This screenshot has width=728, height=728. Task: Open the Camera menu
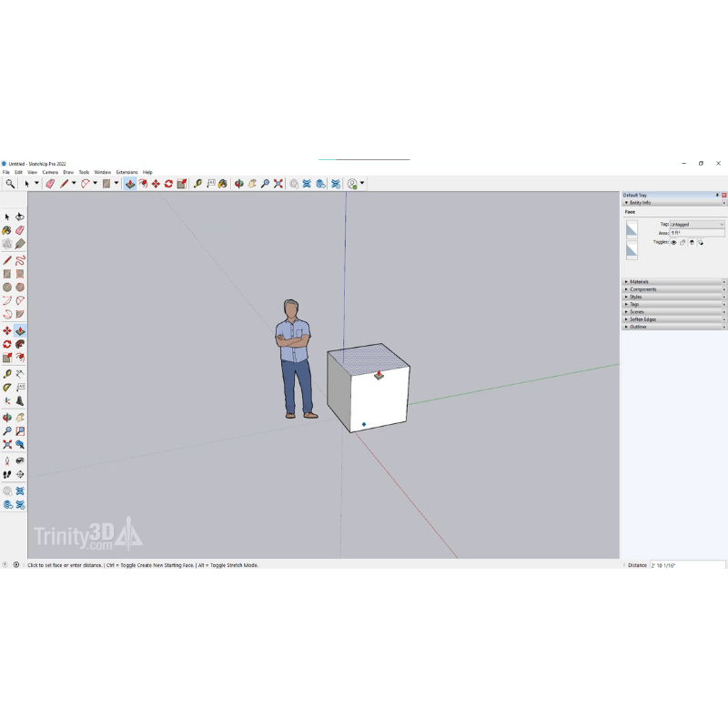(50, 172)
